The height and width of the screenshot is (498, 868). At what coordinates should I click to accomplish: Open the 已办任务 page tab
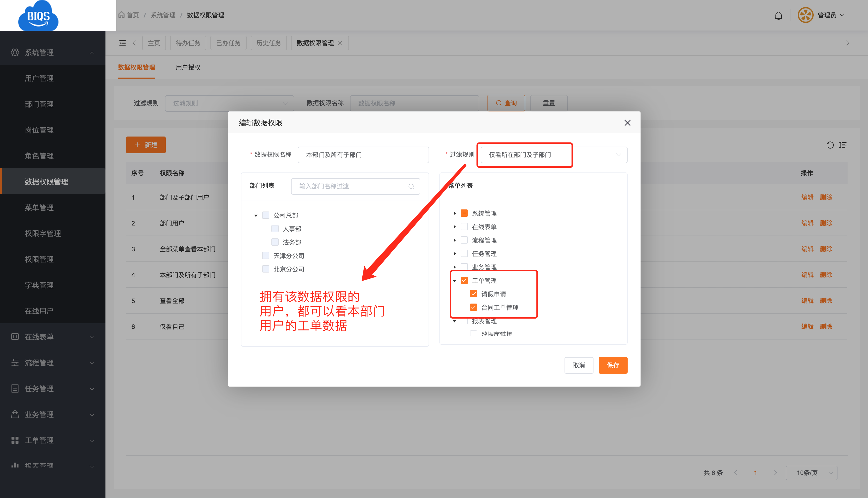[228, 43]
